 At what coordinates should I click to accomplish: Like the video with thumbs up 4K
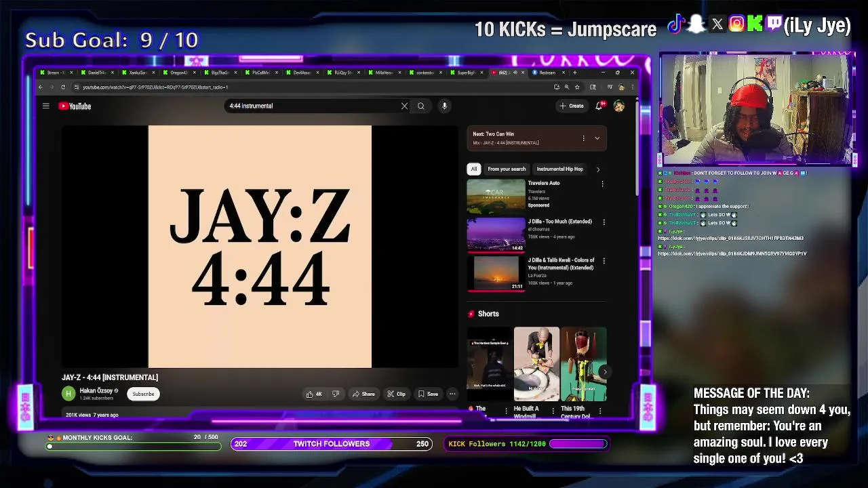(315, 394)
